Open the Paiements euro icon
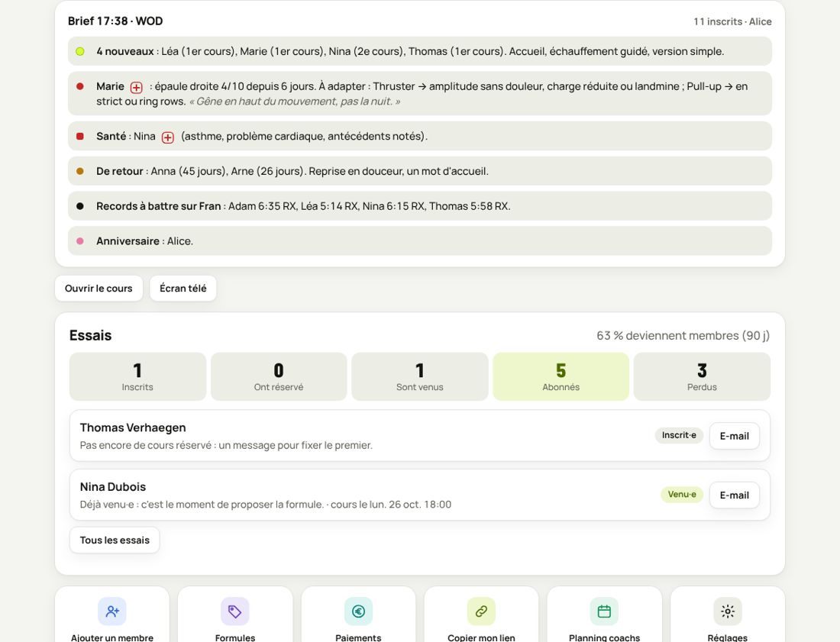The height and width of the screenshot is (642, 840). tap(358, 611)
